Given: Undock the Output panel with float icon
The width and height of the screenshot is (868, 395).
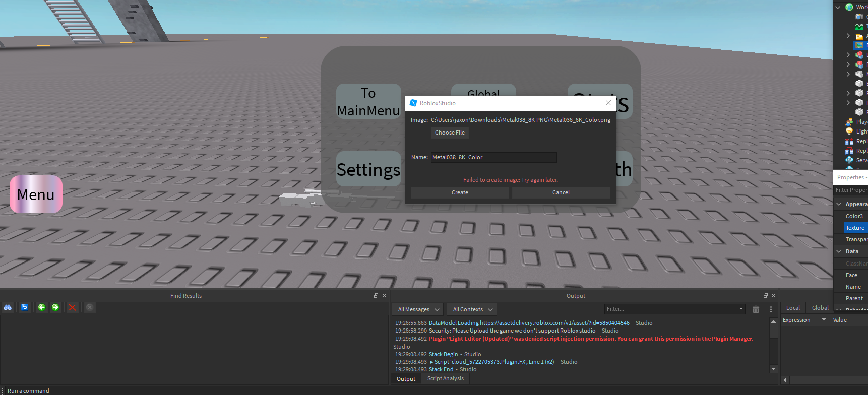Looking at the screenshot, I should pyautogui.click(x=766, y=296).
